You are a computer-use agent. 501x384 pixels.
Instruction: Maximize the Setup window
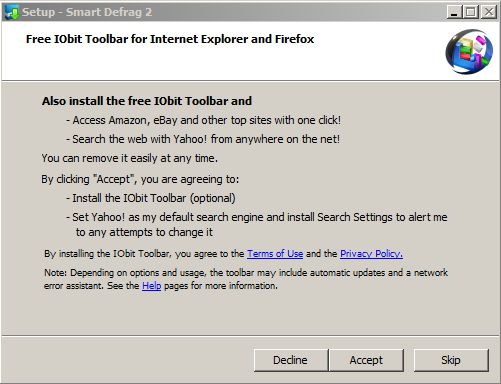click(470, 12)
